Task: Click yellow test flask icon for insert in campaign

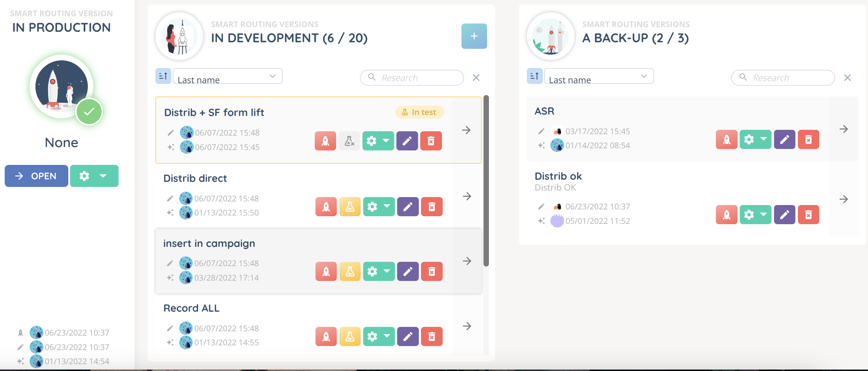Action: pos(350,272)
